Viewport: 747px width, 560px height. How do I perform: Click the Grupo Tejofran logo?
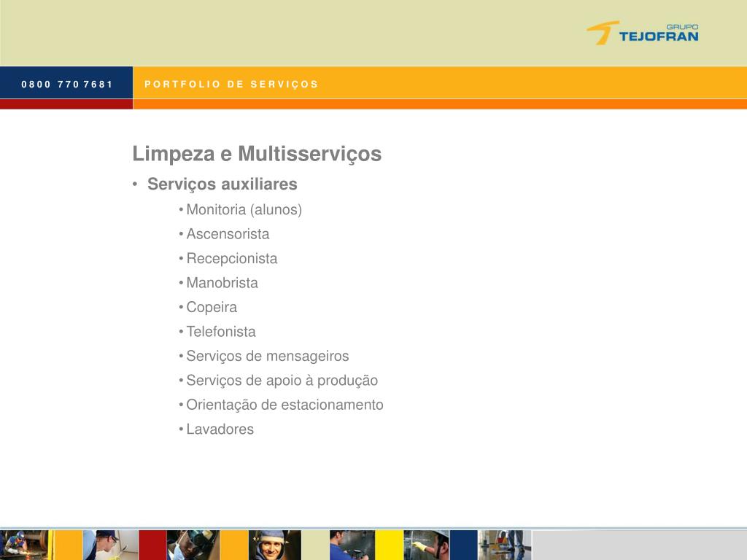(x=642, y=33)
